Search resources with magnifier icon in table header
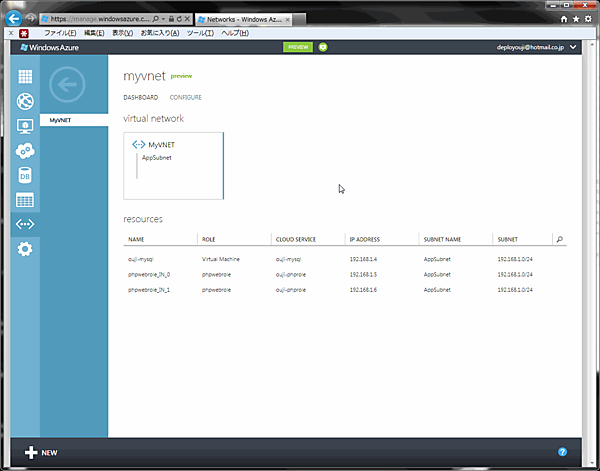 point(559,240)
